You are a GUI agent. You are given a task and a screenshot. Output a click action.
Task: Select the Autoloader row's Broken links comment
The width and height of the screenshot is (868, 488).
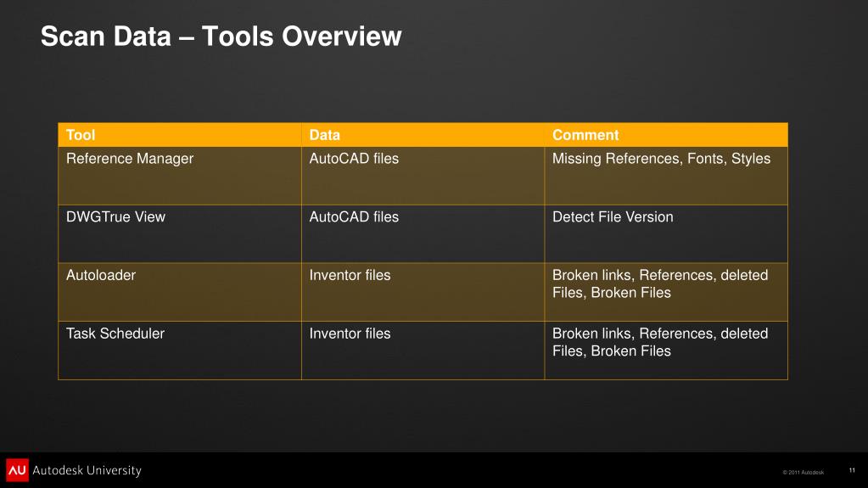point(659,283)
